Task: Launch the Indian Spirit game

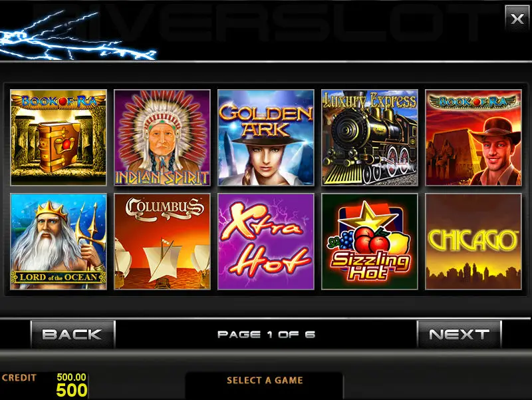Action: click(x=162, y=138)
